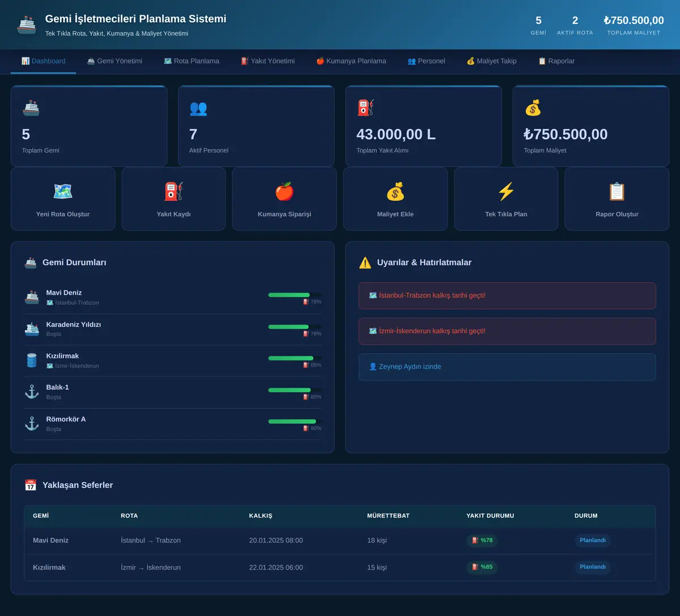The height and width of the screenshot is (616, 680).
Task: Click the ferry icon beside Karadeniz Yıldızı
Action: [x=32, y=329]
